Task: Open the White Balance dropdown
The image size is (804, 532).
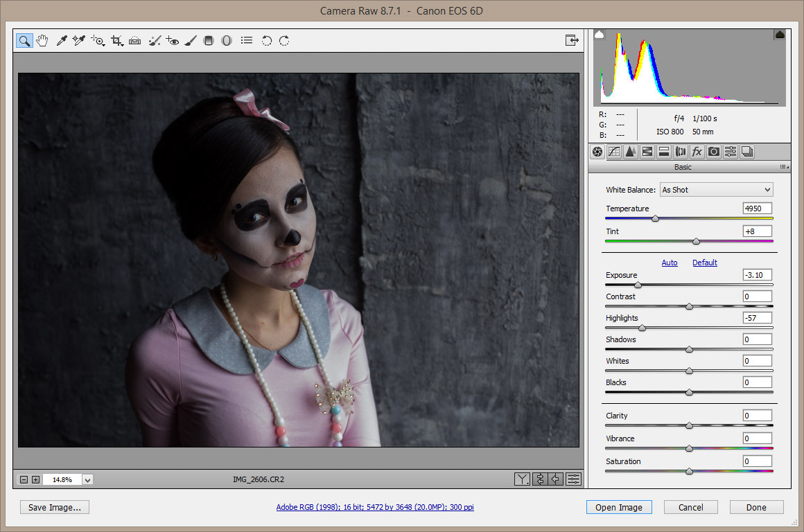Action: click(x=716, y=190)
